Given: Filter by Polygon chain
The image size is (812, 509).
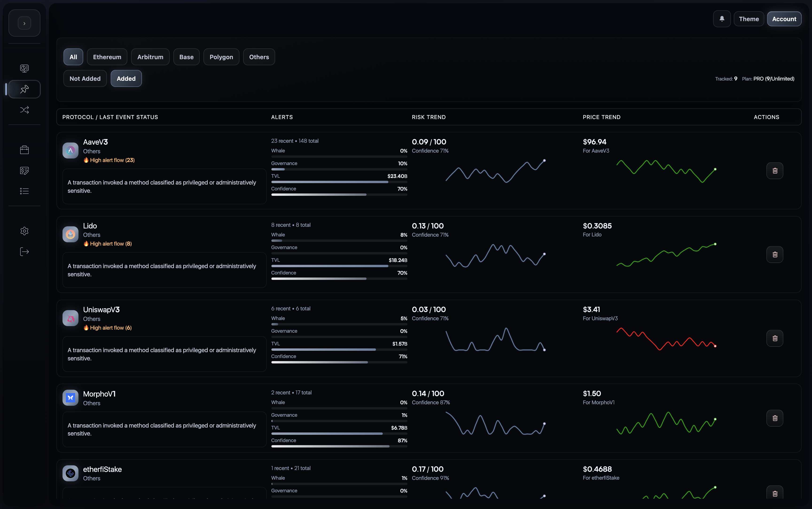Looking at the screenshot, I should [221, 57].
